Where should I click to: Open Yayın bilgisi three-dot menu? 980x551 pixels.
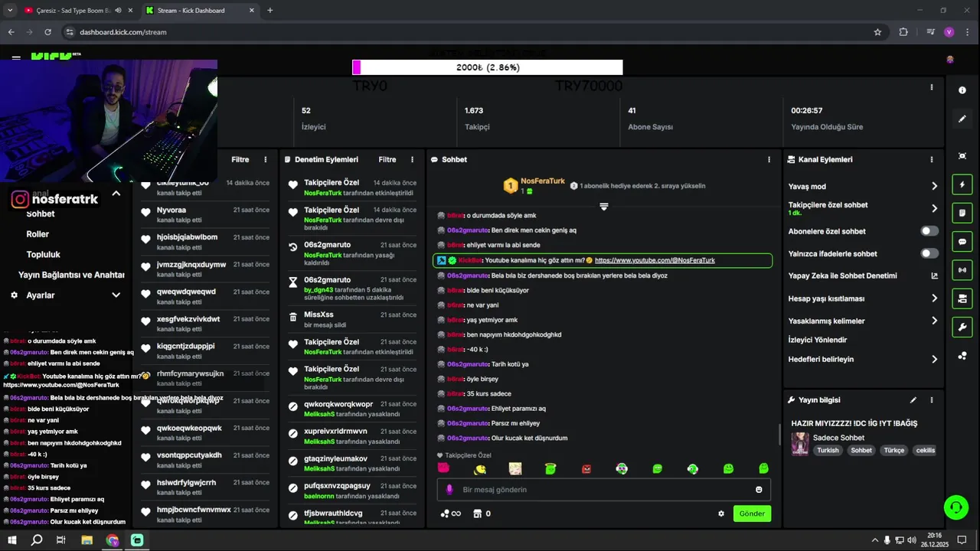tap(931, 400)
